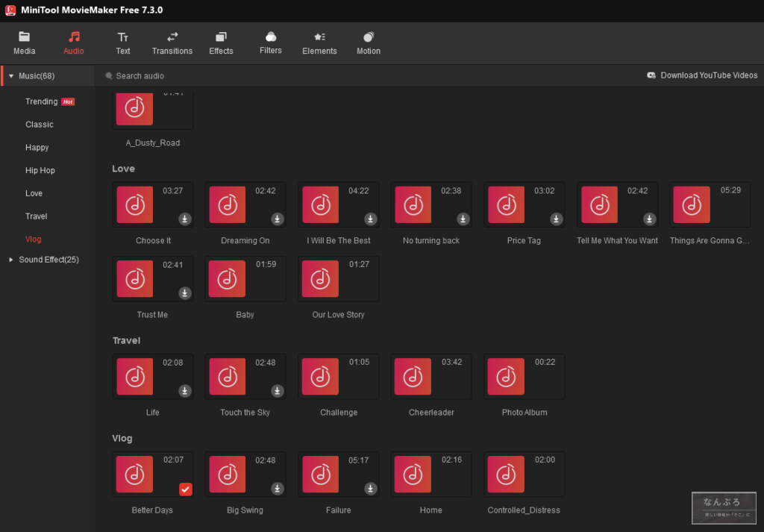This screenshot has height=532, width=764.
Task: Open the Filters panel icon
Action: pyautogui.click(x=271, y=37)
